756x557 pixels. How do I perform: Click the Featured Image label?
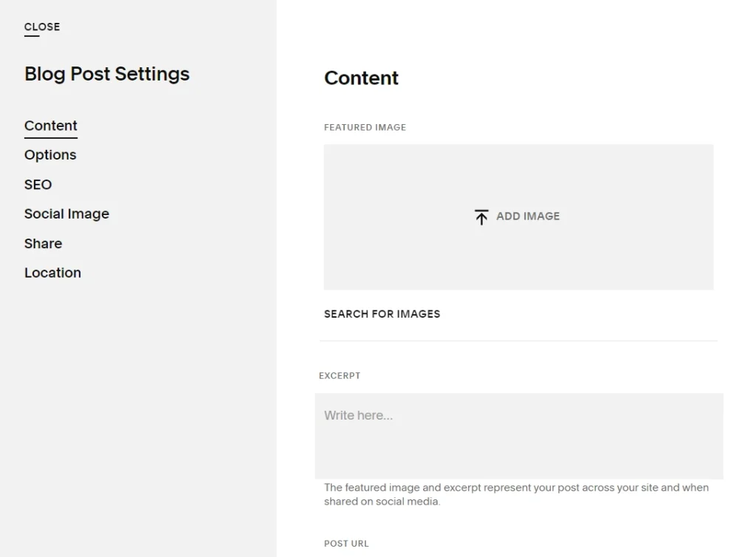[365, 127]
